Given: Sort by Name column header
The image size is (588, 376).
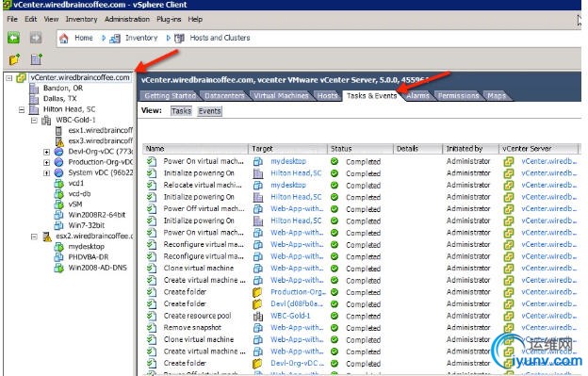Looking at the screenshot, I should pyautogui.click(x=195, y=149).
